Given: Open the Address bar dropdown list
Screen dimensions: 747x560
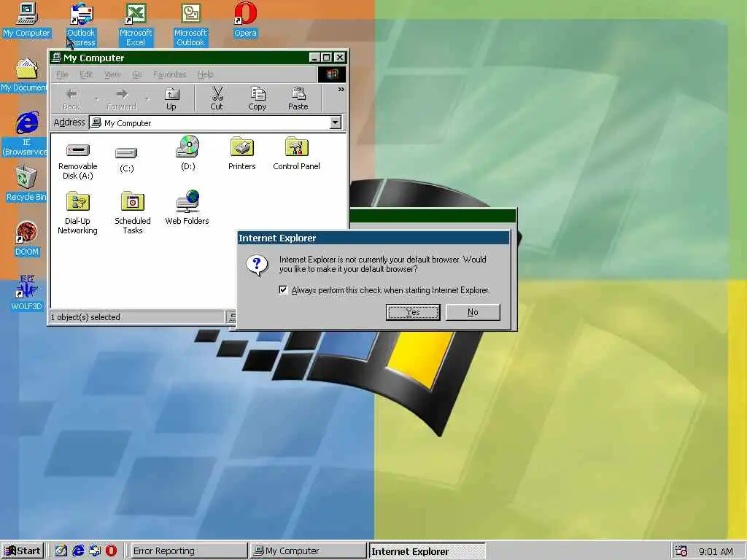Looking at the screenshot, I should pos(336,122).
